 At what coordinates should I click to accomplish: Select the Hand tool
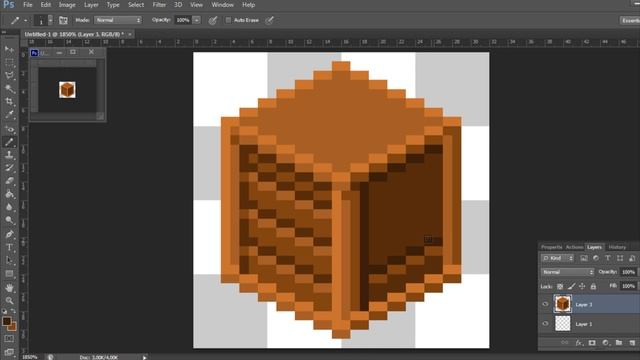pos(9,288)
